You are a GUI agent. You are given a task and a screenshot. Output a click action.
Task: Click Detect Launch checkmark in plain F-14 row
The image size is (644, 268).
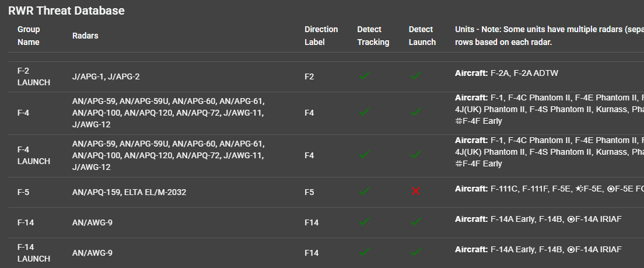tap(416, 221)
